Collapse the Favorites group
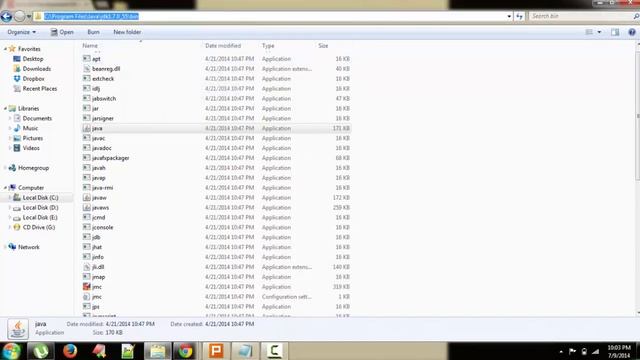The height and width of the screenshot is (360, 640). 5,49
